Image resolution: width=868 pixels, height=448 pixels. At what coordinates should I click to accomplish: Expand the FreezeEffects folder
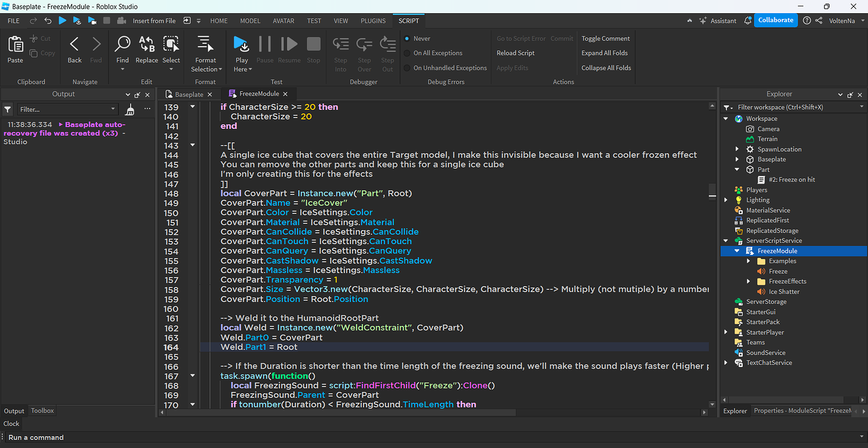point(748,281)
